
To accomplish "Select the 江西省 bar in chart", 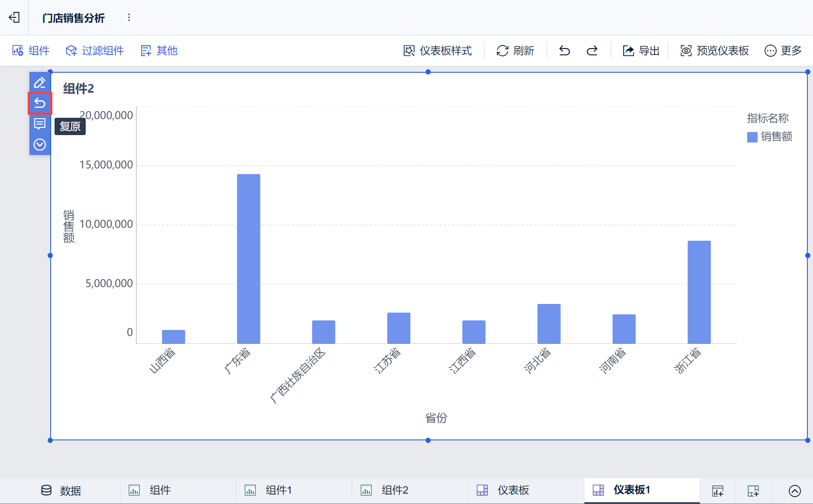I will pos(474,332).
